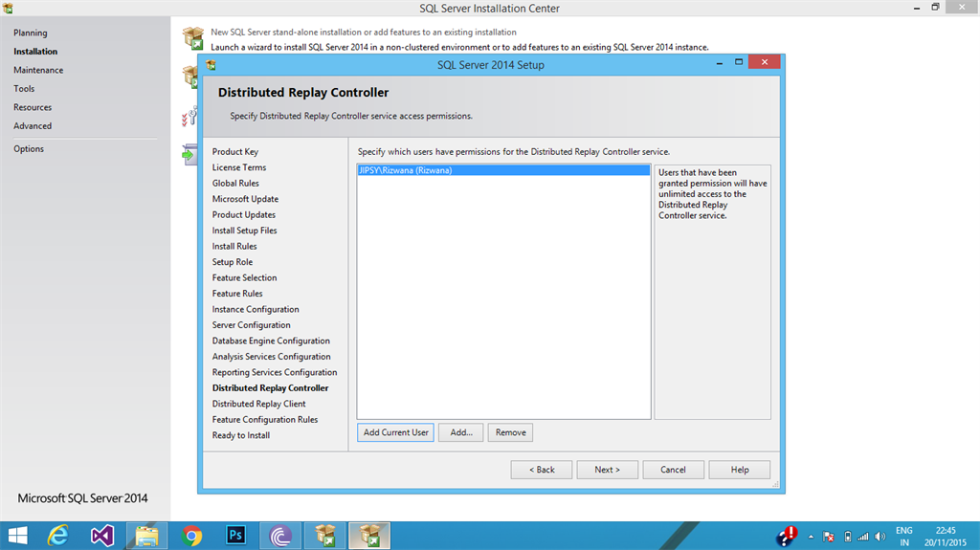980x550 pixels.
Task: Click the Add Current User button
Action: point(395,432)
